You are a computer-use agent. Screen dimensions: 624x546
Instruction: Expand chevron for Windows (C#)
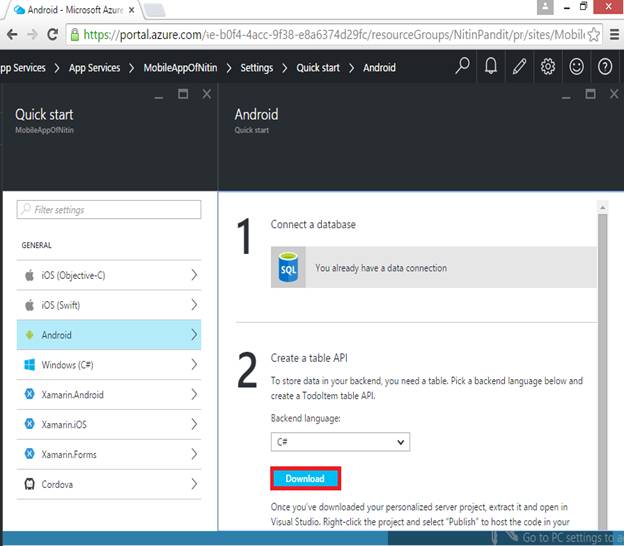[x=194, y=364]
